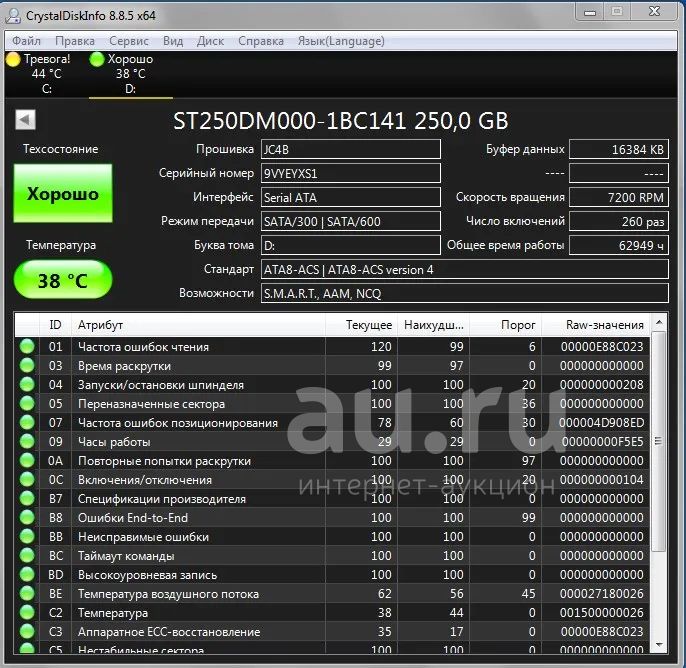Screen dimensions: 686x668
Task: Select the D: drive tab with Хорошо status
Action: coord(130,73)
